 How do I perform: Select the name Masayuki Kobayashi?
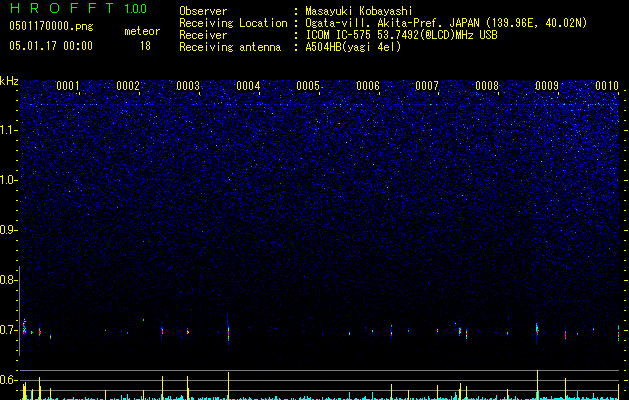click(359, 11)
